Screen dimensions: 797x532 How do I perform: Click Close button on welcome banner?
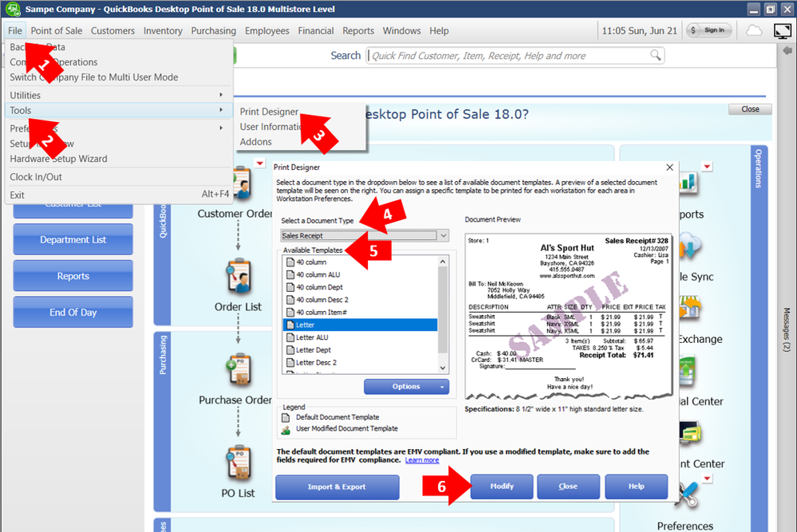pos(750,109)
